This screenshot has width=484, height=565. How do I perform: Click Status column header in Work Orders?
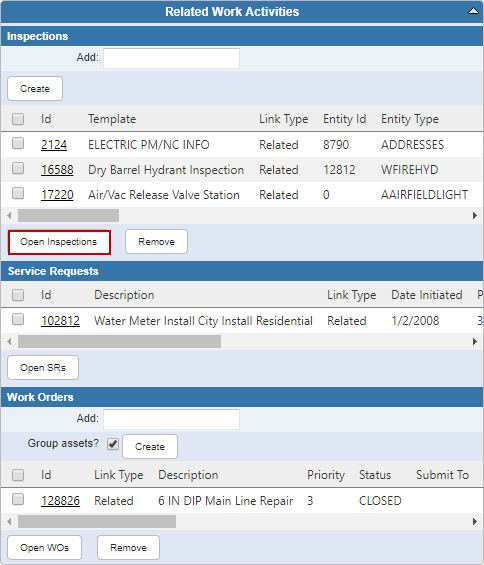point(375,475)
